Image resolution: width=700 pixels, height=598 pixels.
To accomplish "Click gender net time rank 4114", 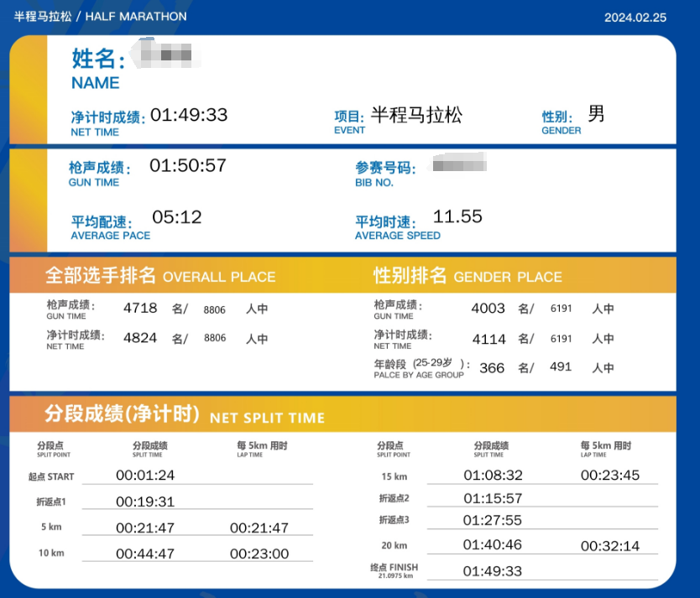I will point(489,339).
